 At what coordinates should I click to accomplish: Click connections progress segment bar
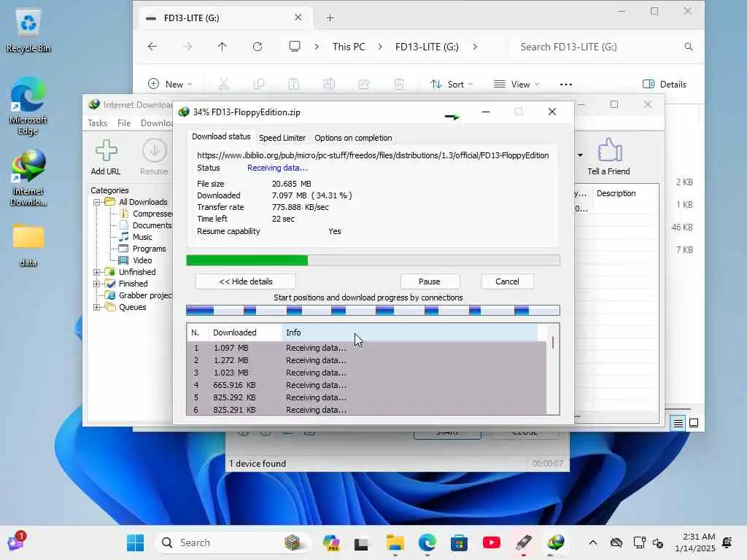373,311
